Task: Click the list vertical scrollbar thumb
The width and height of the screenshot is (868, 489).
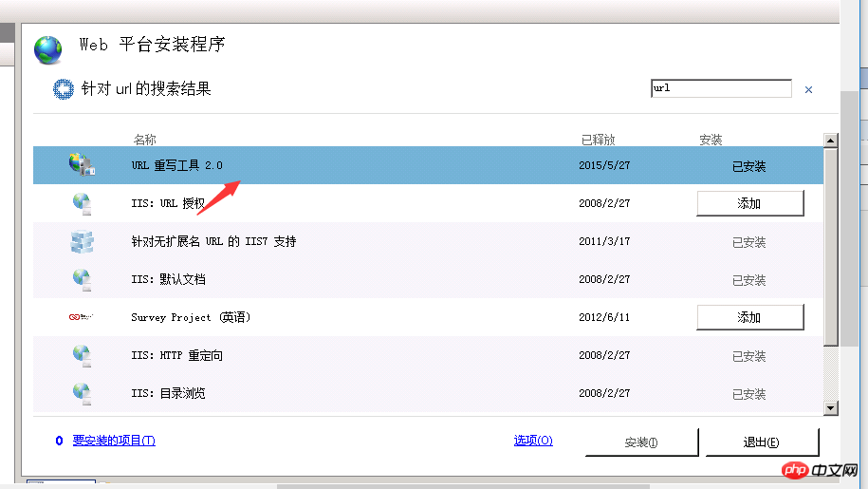Action: (830, 248)
